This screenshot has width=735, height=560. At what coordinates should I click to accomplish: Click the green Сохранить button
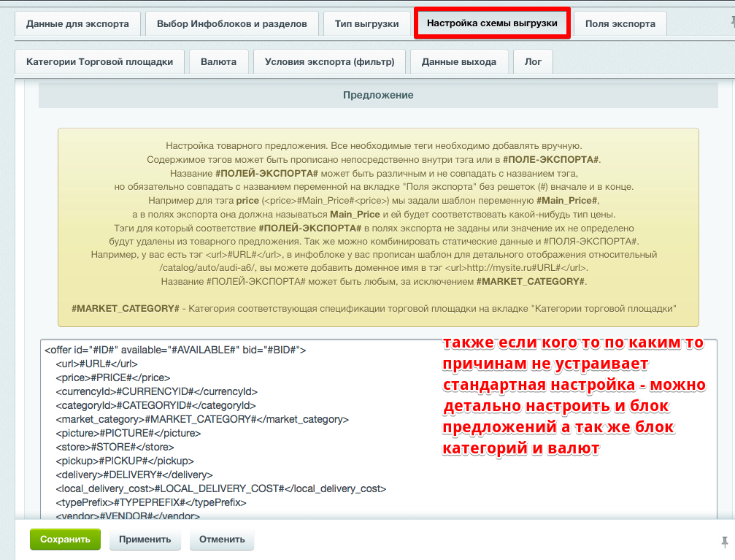click(x=64, y=540)
